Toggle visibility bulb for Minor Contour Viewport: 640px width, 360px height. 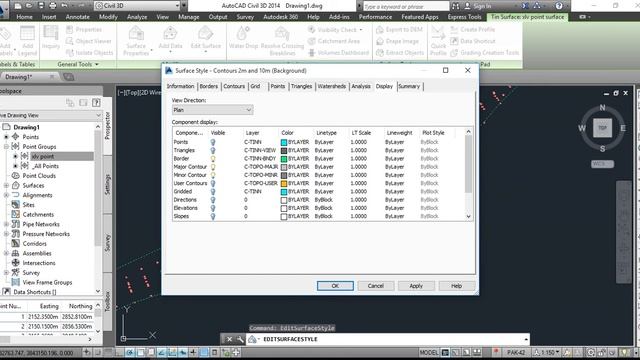213,175
